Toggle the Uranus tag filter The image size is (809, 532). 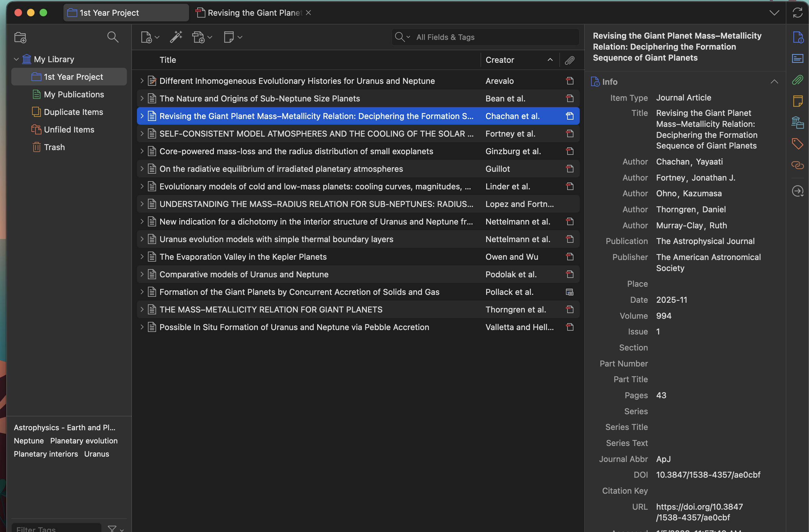coord(96,454)
